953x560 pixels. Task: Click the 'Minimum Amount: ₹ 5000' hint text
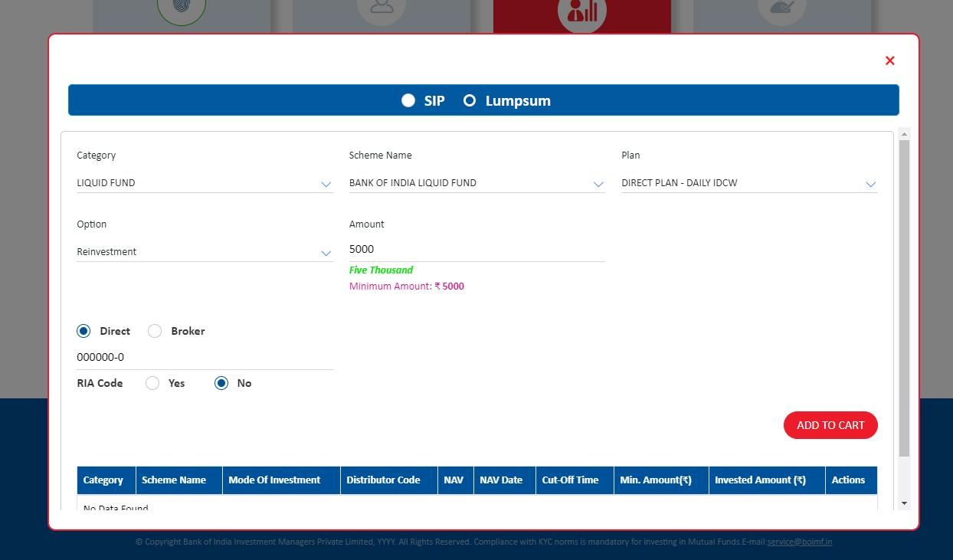407,287
